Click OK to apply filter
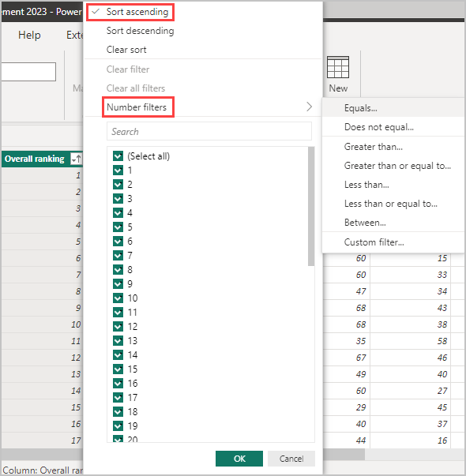The width and height of the screenshot is (466, 476). (x=239, y=459)
